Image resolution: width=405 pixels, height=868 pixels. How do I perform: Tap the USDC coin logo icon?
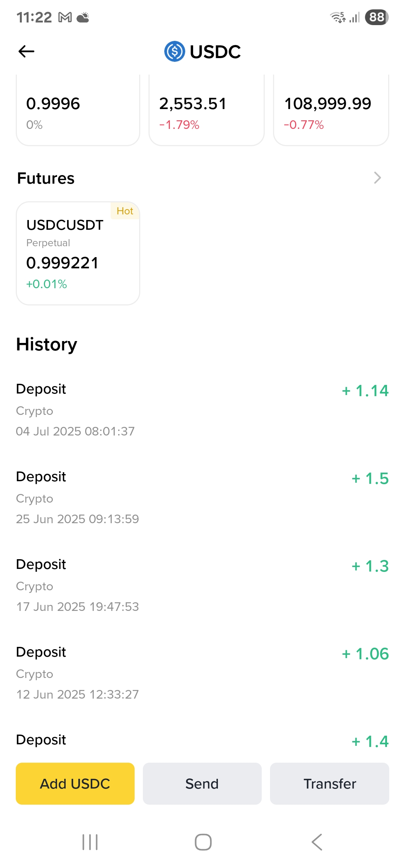pos(175,51)
